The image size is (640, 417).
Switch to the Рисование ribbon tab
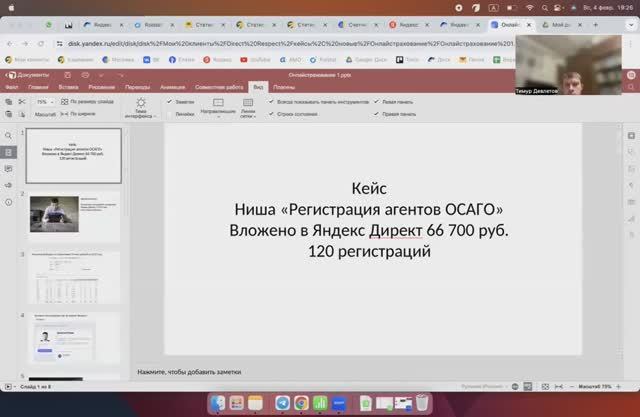click(102, 87)
